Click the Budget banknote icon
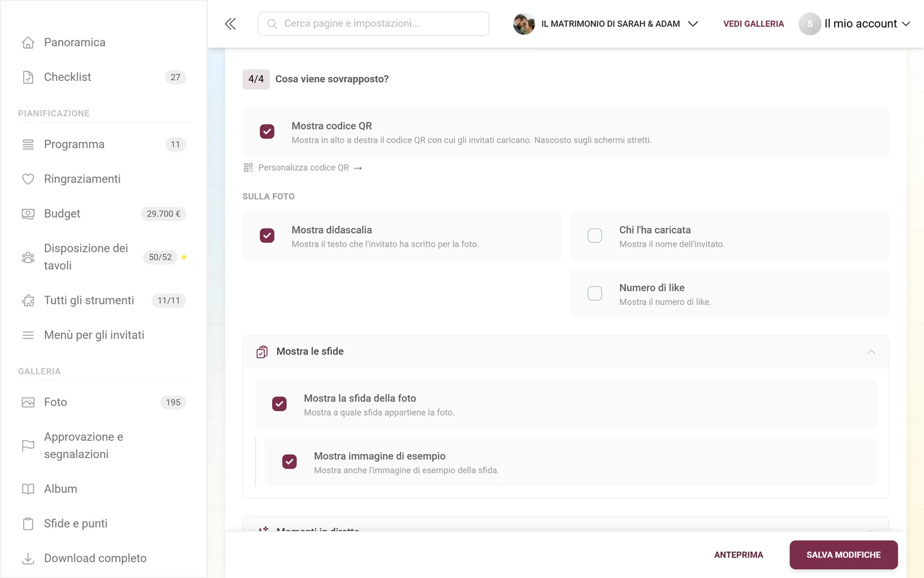 click(x=28, y=214)
